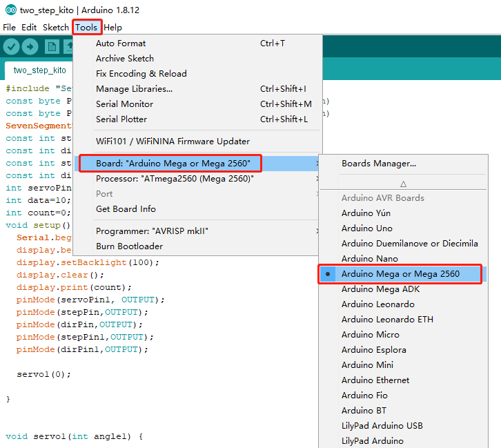This screenshot has width=501, height=448.
Task: Click code line display.setBacklight(100);
Action: (88, 263)
